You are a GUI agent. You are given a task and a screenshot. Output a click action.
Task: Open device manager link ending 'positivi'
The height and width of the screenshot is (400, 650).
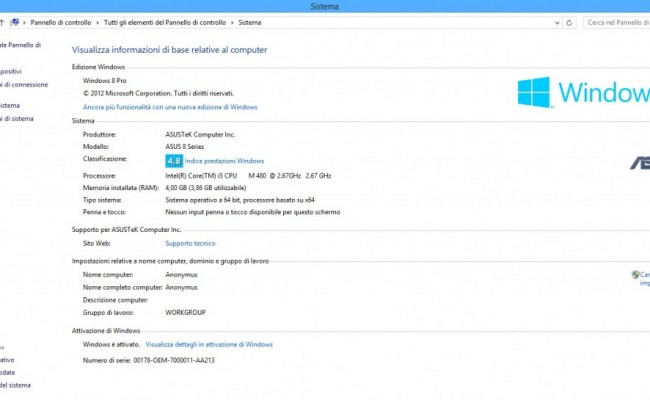(x=10, y=71)
